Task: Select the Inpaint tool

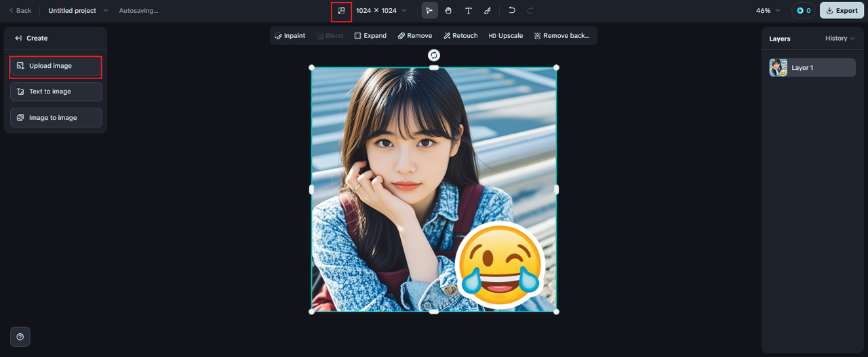Action: [290, 36]
